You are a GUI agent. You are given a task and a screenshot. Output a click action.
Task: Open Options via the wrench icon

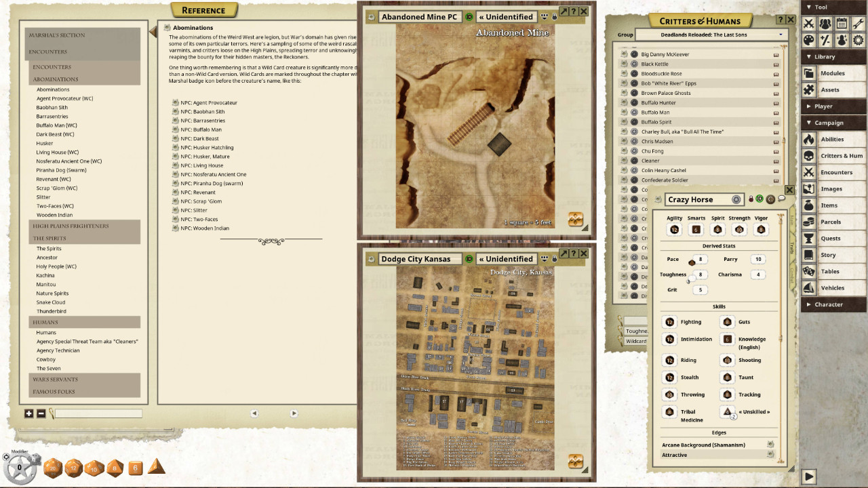(858, 23)
